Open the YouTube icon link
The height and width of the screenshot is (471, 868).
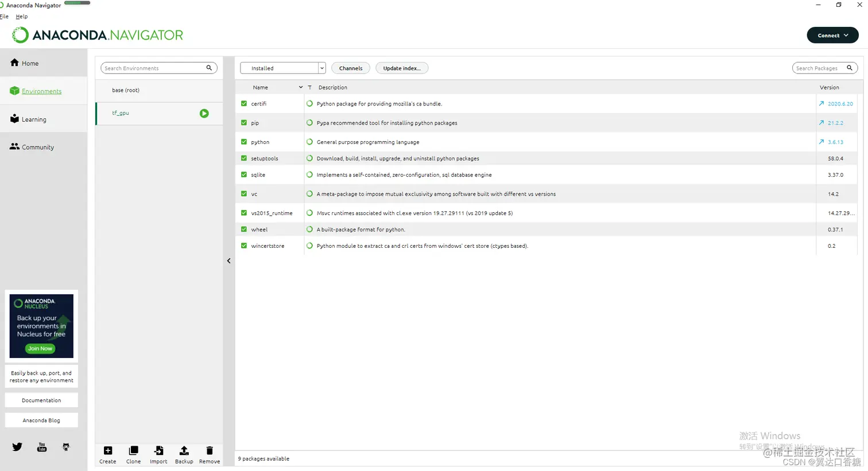(x=42, y=447)
